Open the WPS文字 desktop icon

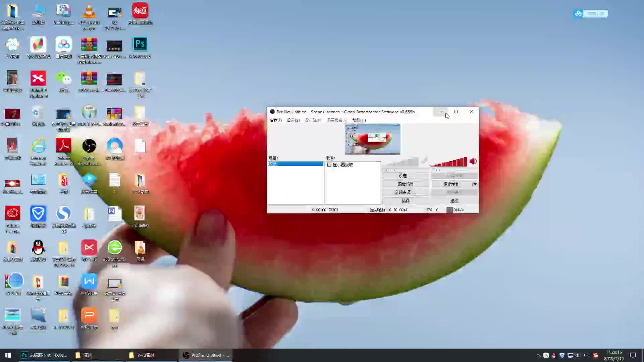pyautogui.click(x=89, y=285)
